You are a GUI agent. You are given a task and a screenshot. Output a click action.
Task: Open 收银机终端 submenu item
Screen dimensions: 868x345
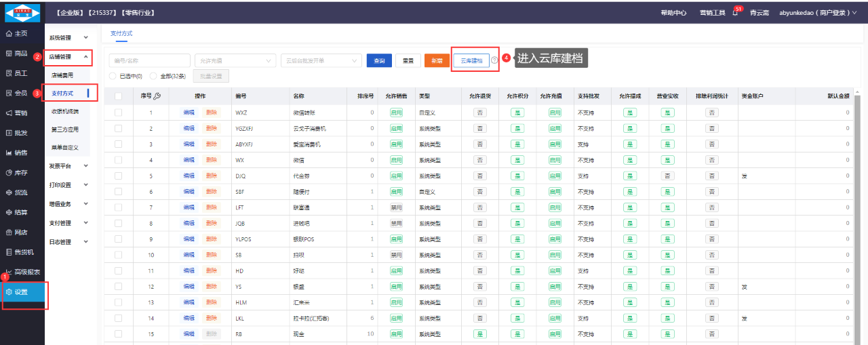point(65,111)
